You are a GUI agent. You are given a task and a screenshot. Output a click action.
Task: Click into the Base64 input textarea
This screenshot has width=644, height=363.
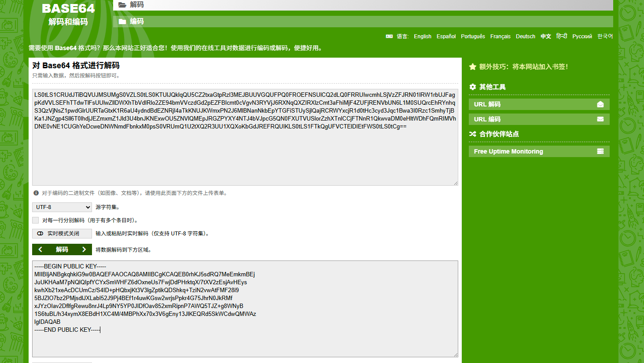click(x=245, y=137)
